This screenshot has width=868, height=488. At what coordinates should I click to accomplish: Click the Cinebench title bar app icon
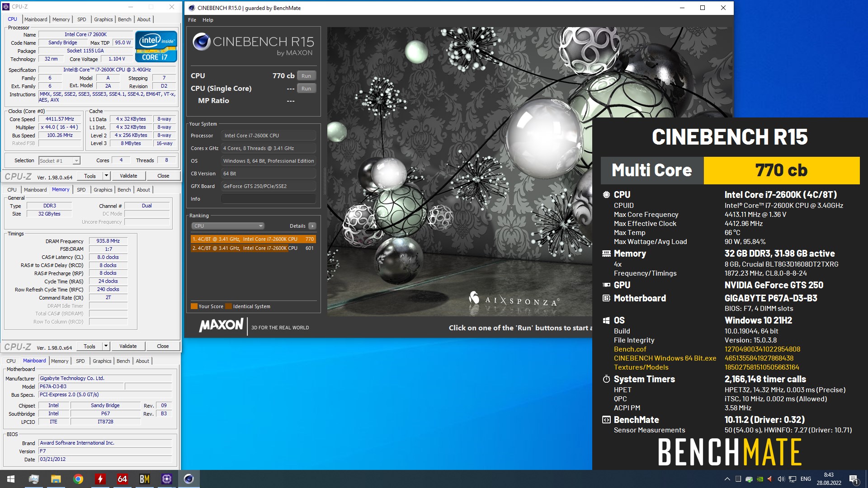tap(192, 8)
